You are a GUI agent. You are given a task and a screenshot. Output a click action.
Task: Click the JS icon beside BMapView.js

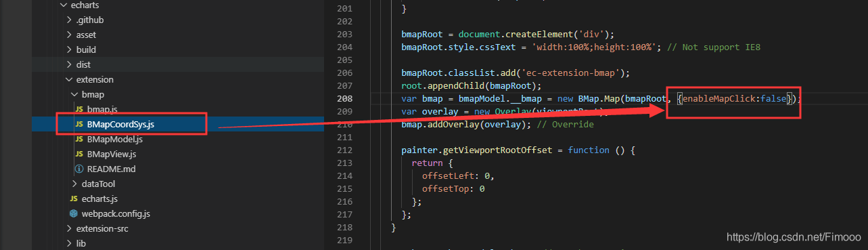pos(79,154)
